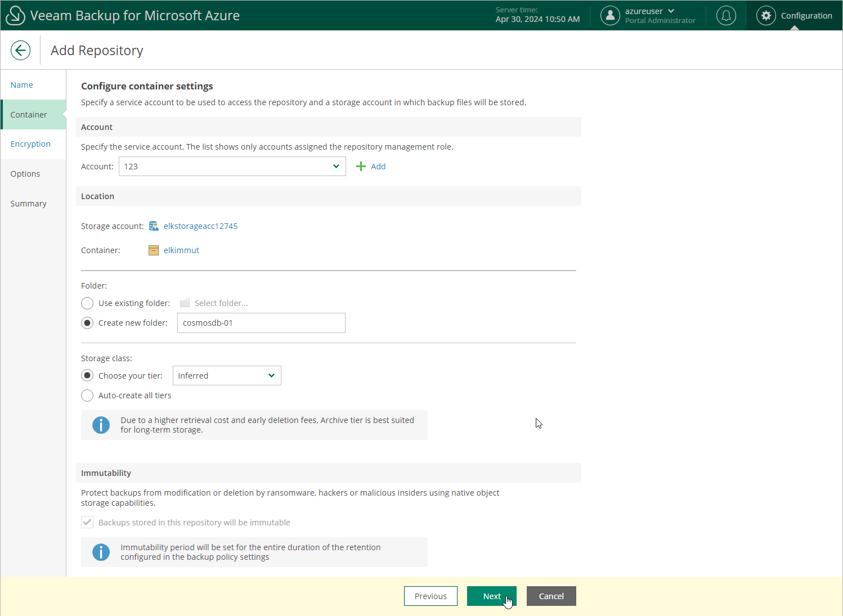This screenshot has width=843, height=616.
Task: Click the Add account link
Action: click(x=378, y=167)
